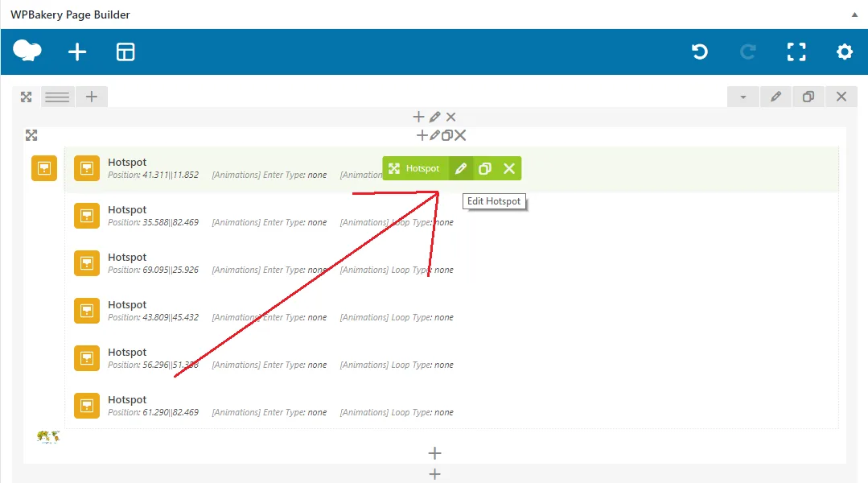This screenshot has height=483, width=868.
Task: Click the row drag handle icon
Action: (x=26, y=97)
